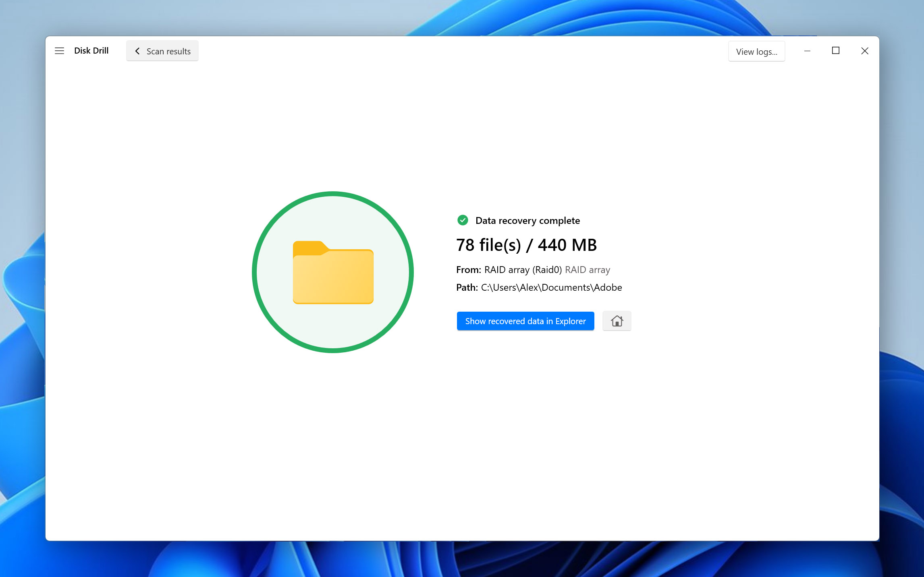Click the gray "RAID array" type label
This screenshot has width=924, height=577.
pos(587,270)
